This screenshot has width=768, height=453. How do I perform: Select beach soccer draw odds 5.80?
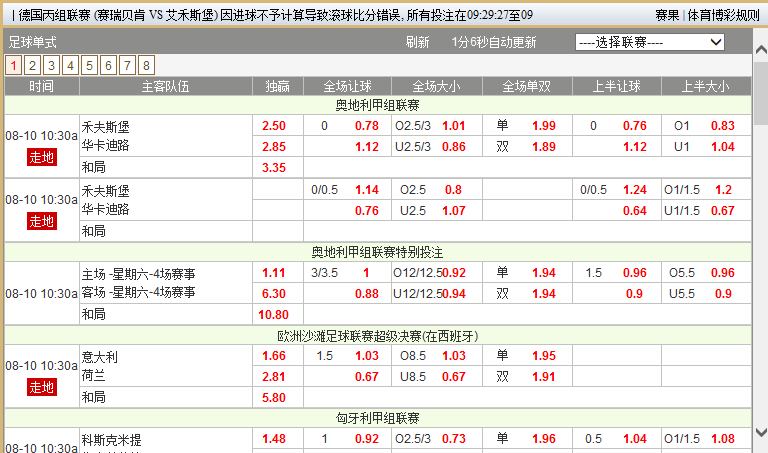tap(274, 397)
